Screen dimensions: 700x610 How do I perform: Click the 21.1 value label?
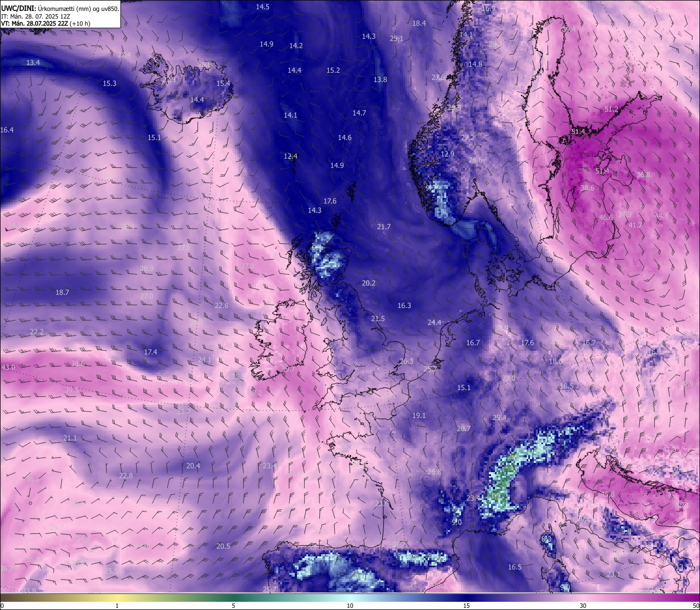coord(70,438)
